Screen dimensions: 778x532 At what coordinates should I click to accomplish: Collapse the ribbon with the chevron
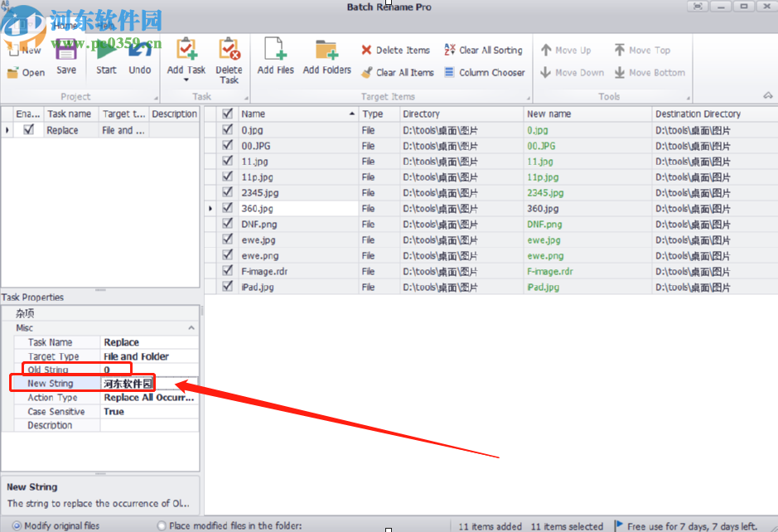(x=768, y=95)
